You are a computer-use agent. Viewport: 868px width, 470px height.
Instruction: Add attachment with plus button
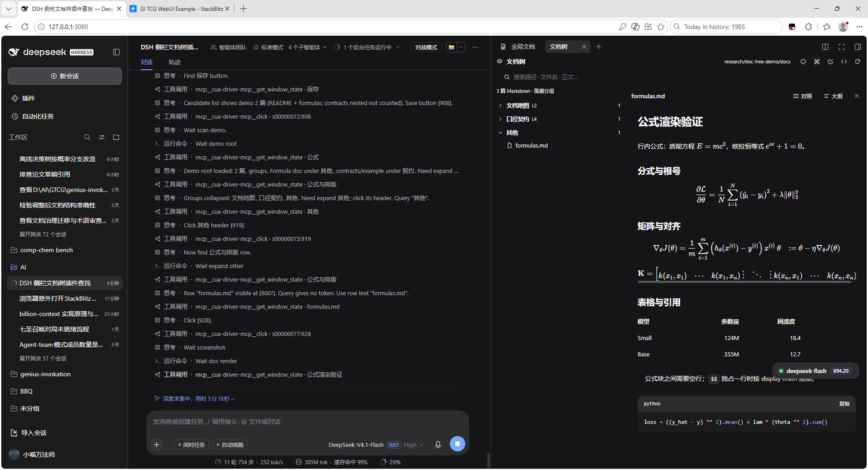tap(157, 444)
